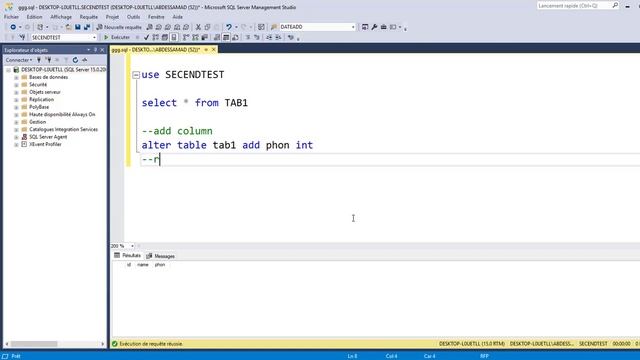The width and height of the screenshot is (640, 360).
Task: Click the Parse checkmark icon
Action: coord(146,38)
